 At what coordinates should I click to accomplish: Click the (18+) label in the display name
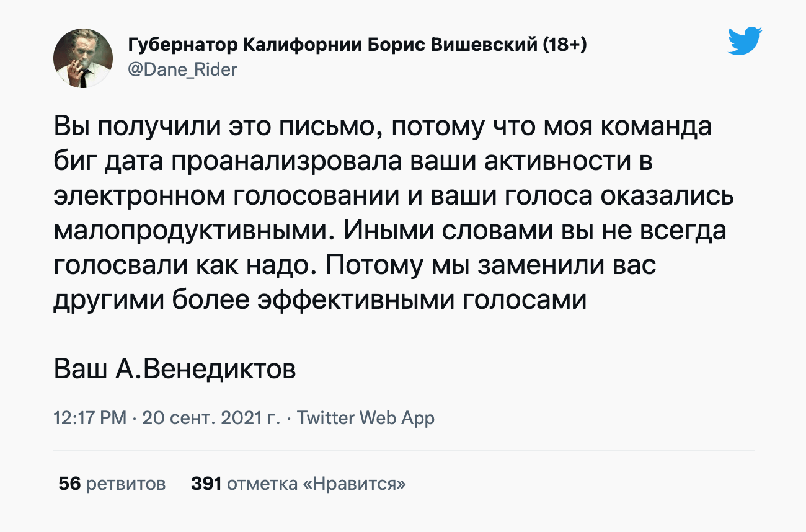[565, 45]
